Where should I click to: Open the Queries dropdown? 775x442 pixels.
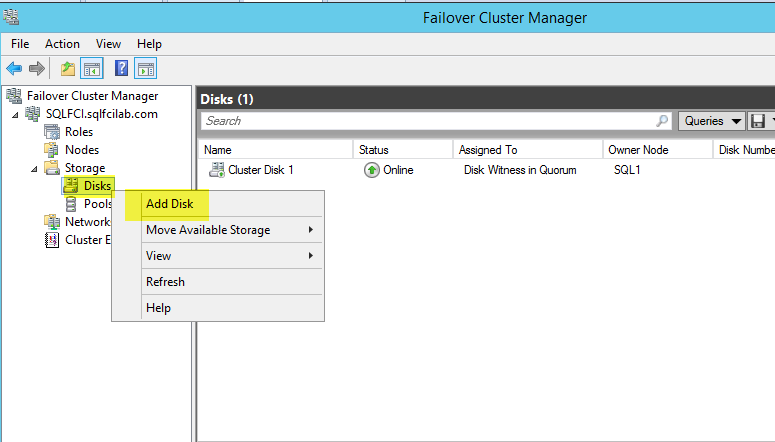[x=712, y=121]
